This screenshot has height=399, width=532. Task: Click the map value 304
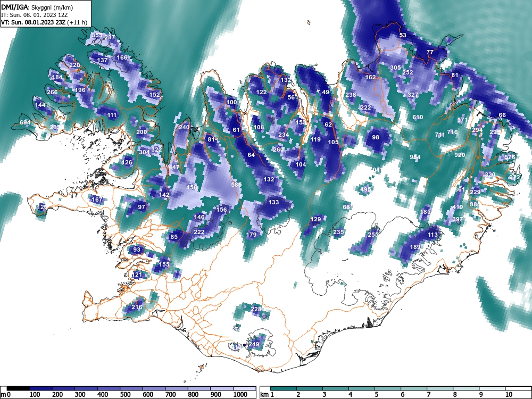coord(144,152)
